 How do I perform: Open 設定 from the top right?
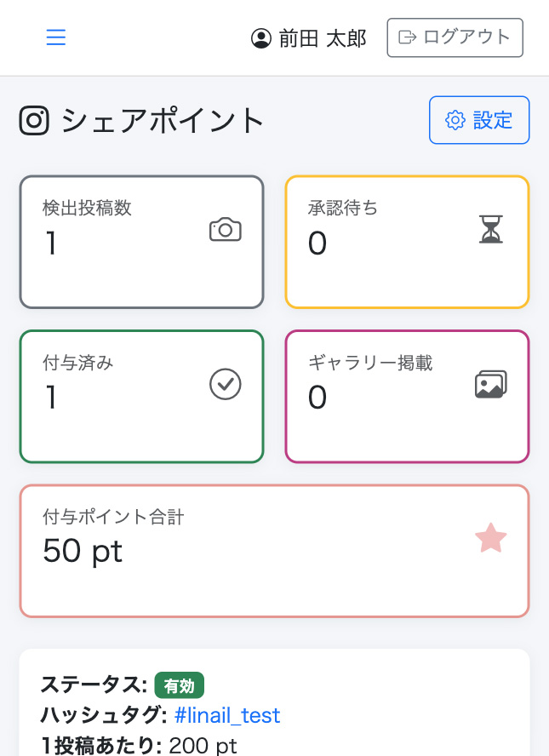click(479, 119)
